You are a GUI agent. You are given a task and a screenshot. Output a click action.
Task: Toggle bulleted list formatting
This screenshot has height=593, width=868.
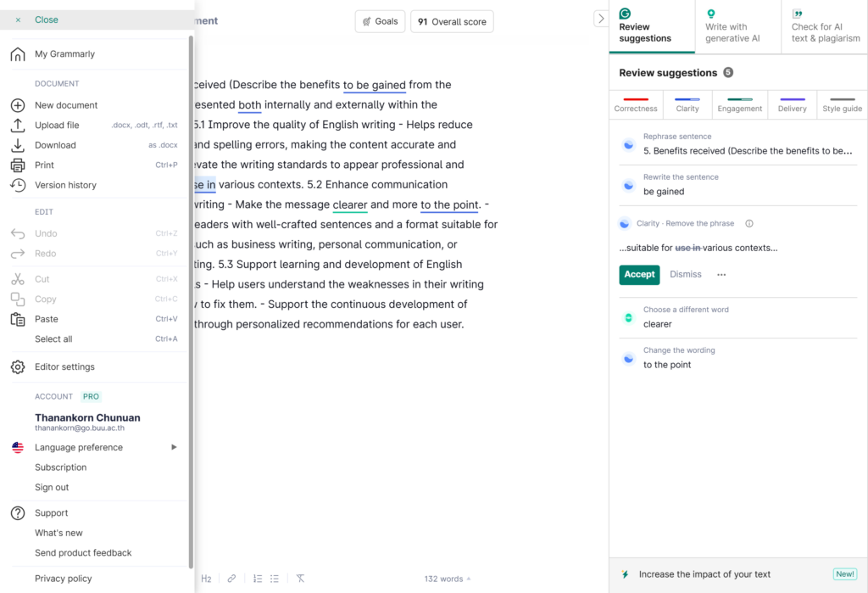coord(275,579)
